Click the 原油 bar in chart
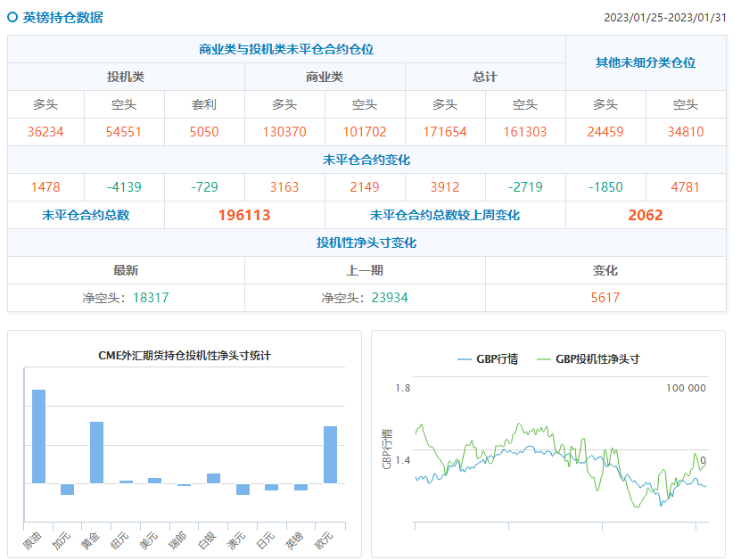The height and width of the screenshot is (560, 741). coord(38,436)
